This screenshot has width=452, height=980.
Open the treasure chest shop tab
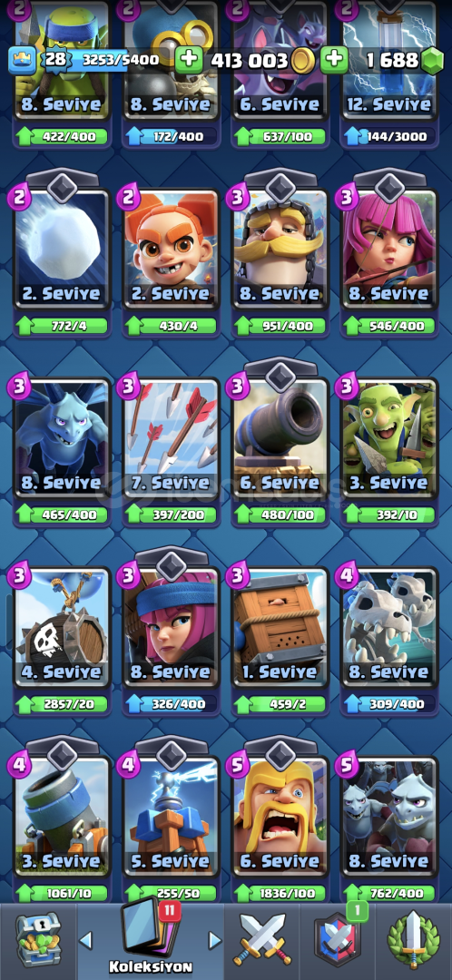[x=37, y=939]
